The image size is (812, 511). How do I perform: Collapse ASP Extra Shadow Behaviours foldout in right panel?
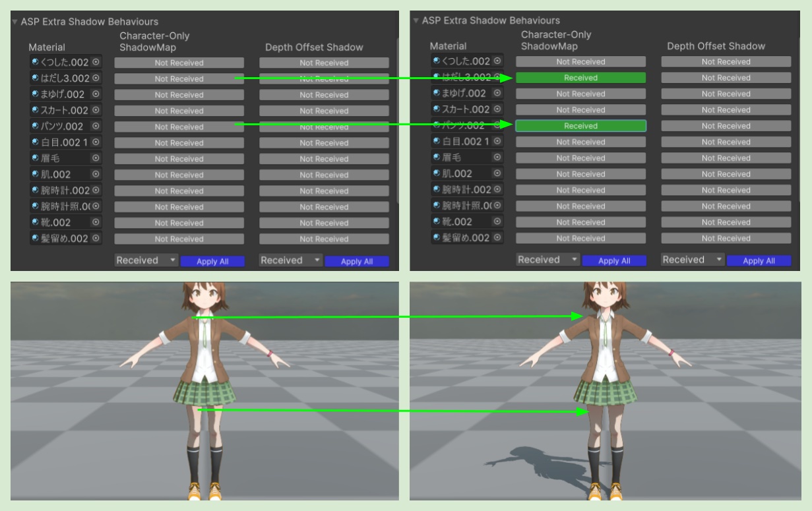[416, 20]
